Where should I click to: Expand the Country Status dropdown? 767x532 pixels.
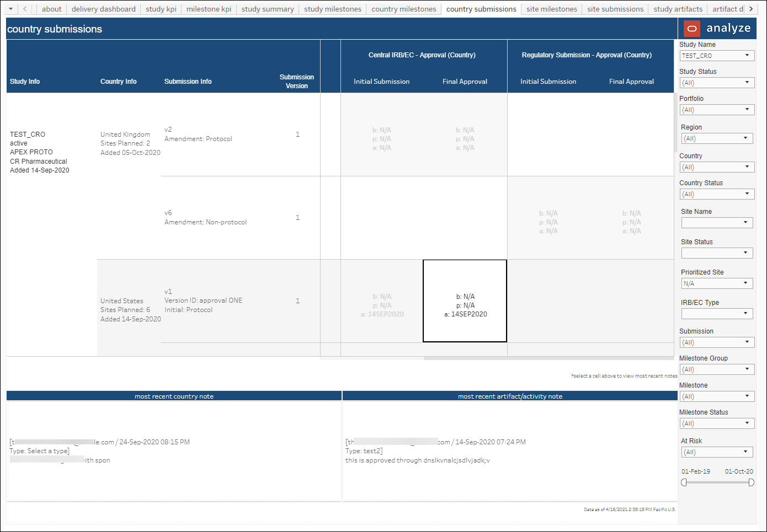717,194
